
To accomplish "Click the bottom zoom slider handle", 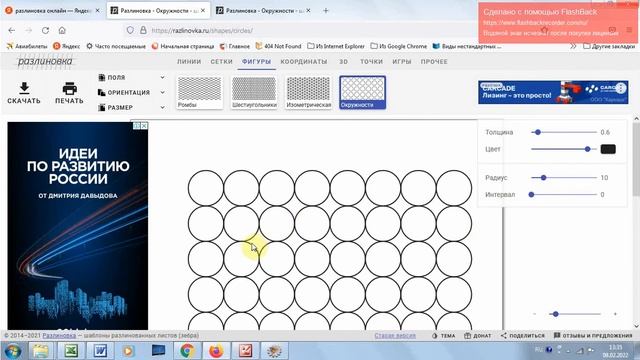I will click(x=556, y=314).
